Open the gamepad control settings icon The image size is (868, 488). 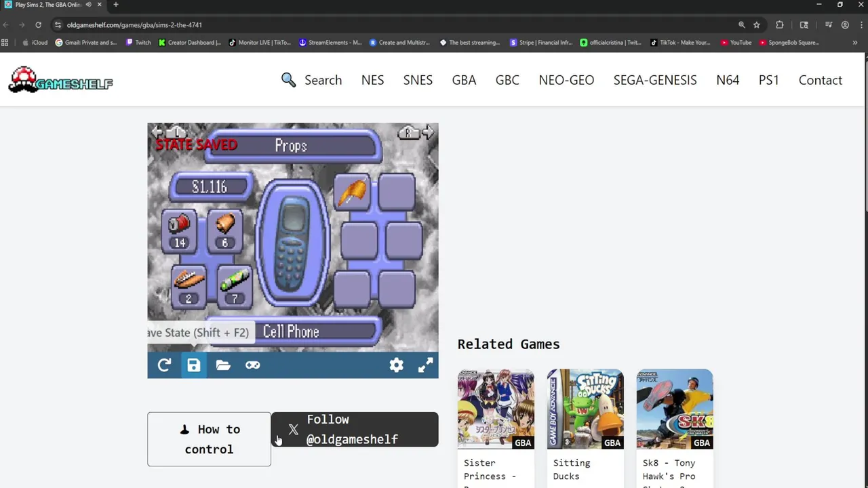[x=252, y=365]
